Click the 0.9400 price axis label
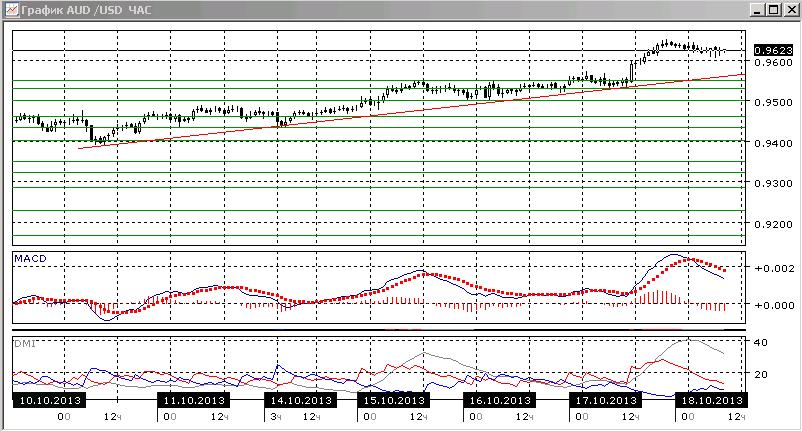This screenshot has width=802, height=432. (773, 143)
